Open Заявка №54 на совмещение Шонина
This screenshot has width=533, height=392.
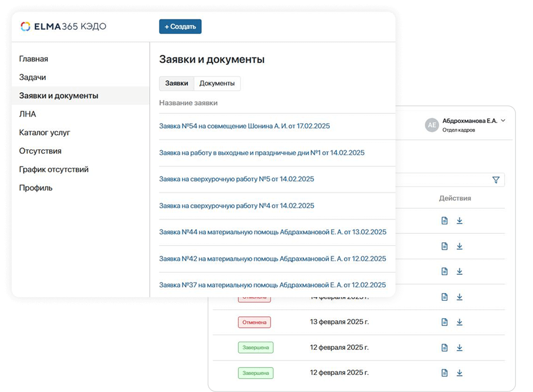[x=244, y=126]
